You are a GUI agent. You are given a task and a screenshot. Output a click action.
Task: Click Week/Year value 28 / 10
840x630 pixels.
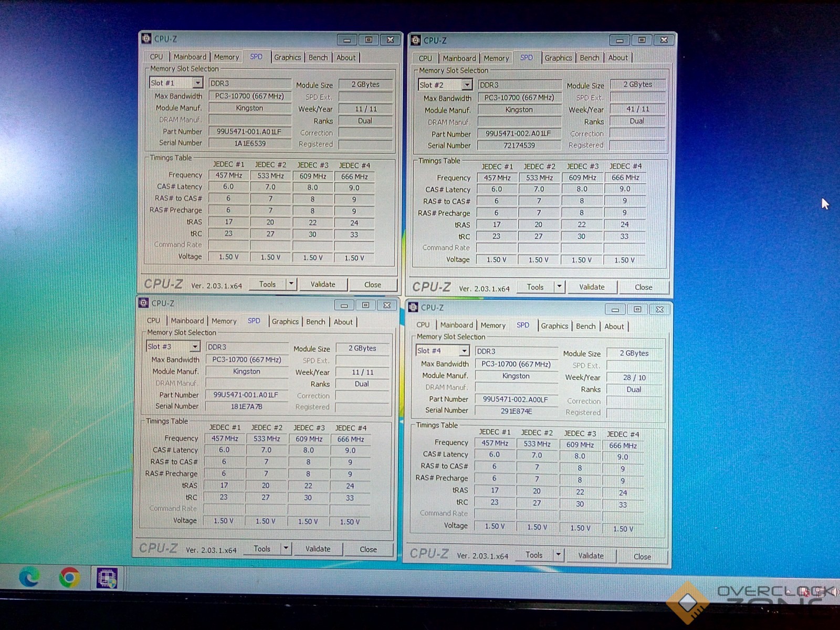(634, 377)
